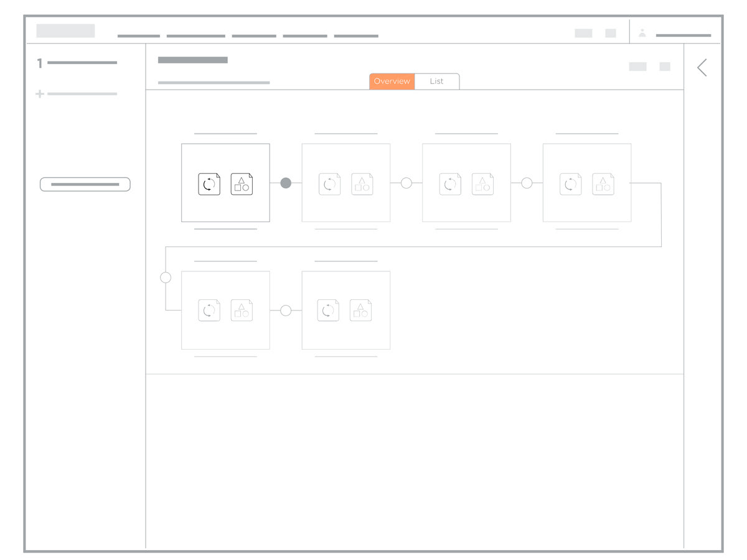747x560 pixels.
Task: Click the filled connector dot after the first card
Action: point(286,183)
